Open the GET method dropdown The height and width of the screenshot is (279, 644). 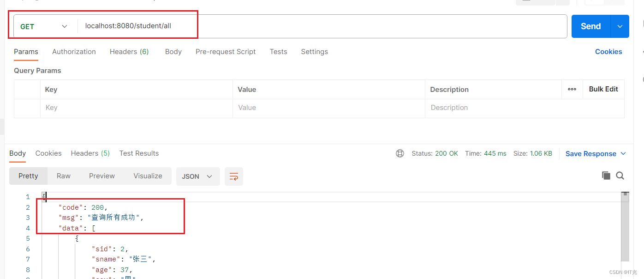pyautogui.click(x=45, y=26)
